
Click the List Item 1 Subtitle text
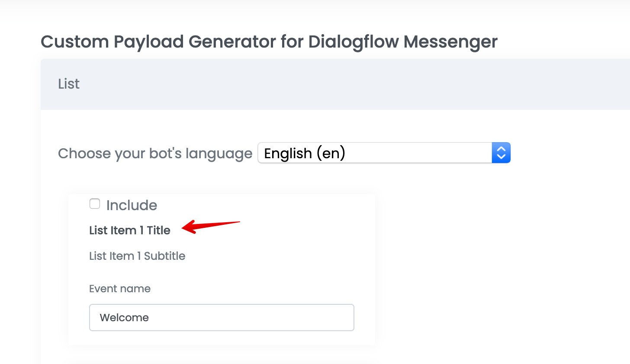tap(137, 256)
